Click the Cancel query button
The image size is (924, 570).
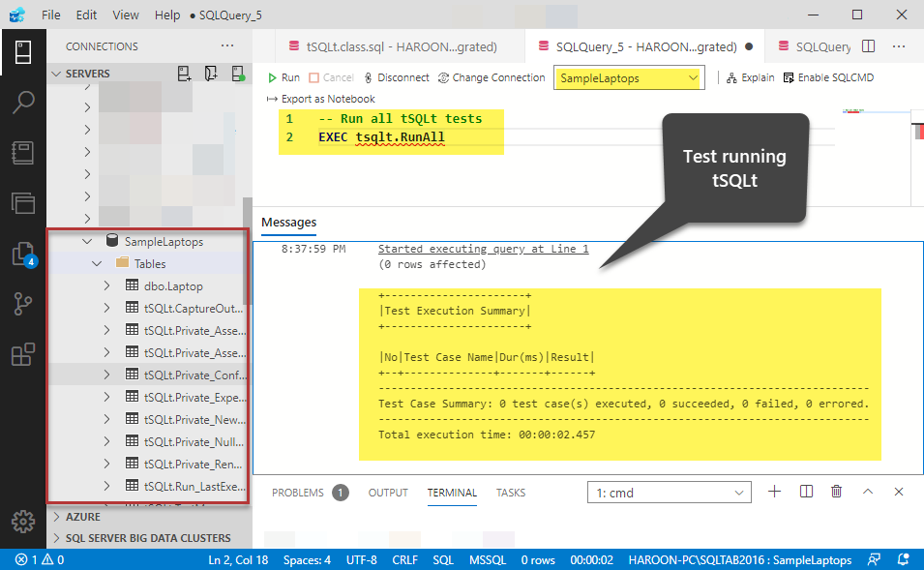331,77
